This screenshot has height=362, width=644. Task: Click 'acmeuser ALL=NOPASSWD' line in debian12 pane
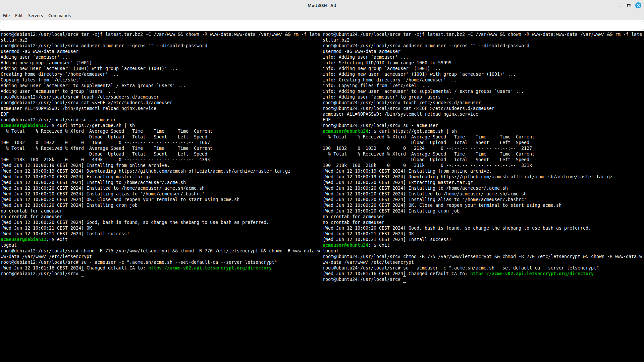click(78, 108)
